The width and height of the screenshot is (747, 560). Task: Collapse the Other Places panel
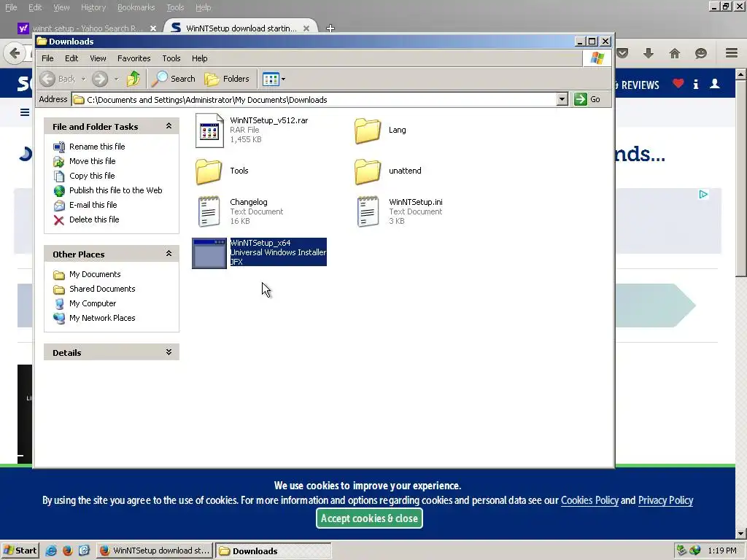[x=169, y=254]
